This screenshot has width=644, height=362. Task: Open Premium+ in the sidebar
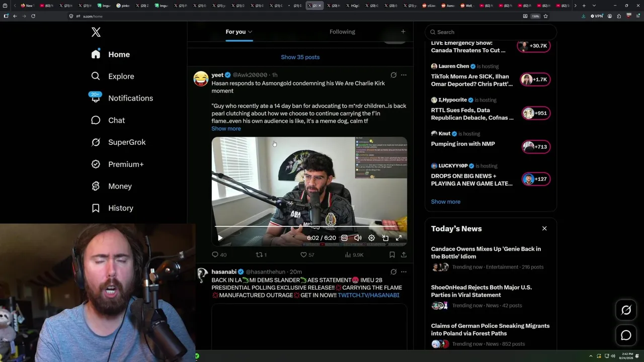pos(117,164)
